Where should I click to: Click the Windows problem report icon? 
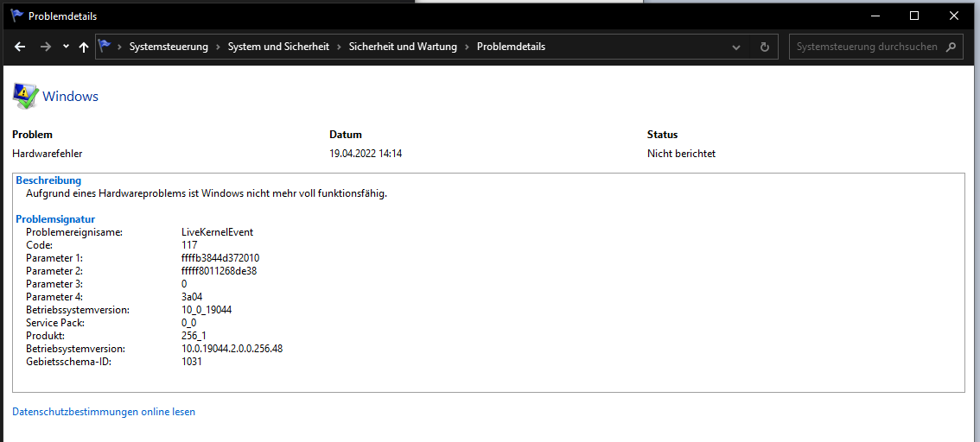[25, 96]
